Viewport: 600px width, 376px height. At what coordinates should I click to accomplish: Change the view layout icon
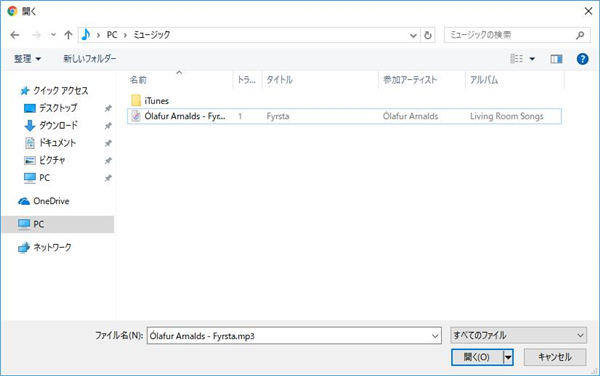point(517,59)
